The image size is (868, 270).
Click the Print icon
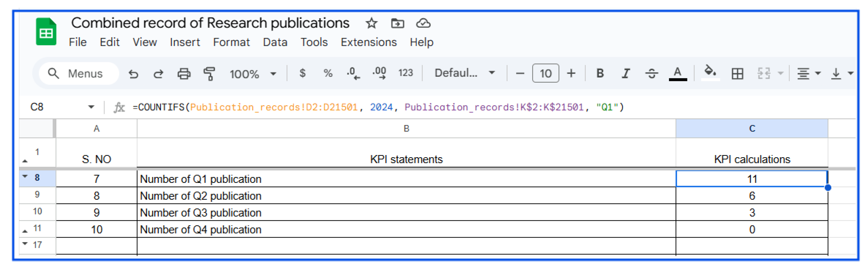pos(184,74)
